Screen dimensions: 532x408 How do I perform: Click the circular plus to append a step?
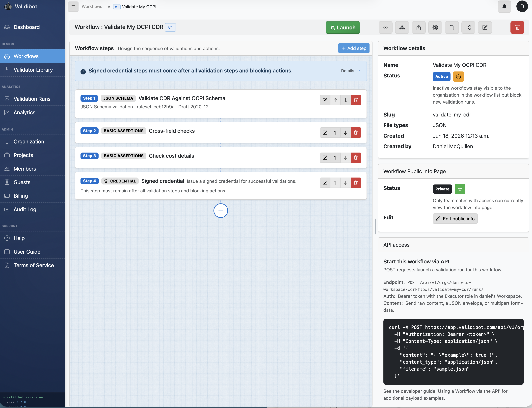pos(220,211)
